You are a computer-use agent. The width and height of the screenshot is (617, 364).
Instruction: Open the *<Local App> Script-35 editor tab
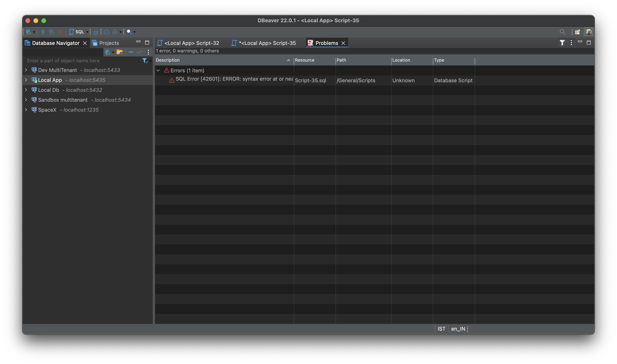pyautogui.click(x=264, y=43)
